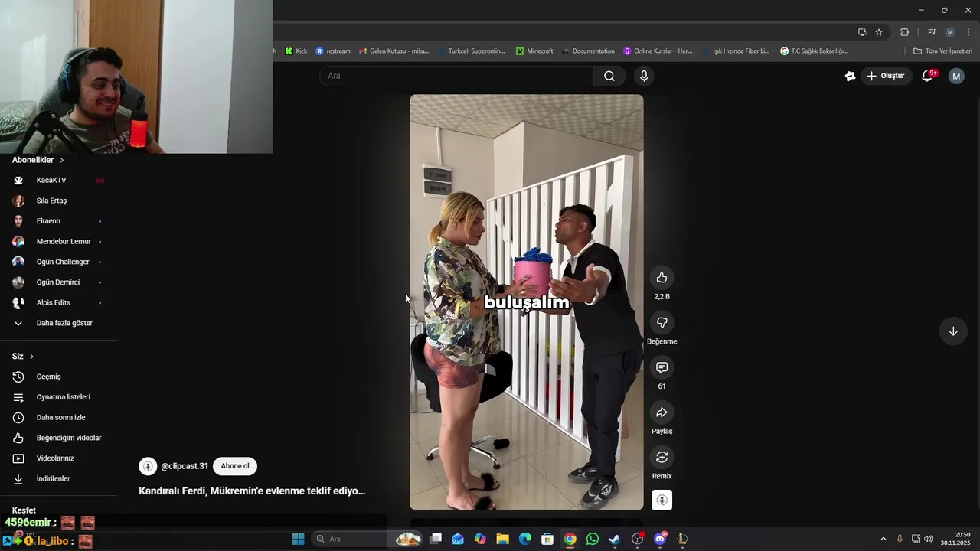Open File Explorer from taskbar
This screenshot has height=551, width=980.
tap(502, 539)
